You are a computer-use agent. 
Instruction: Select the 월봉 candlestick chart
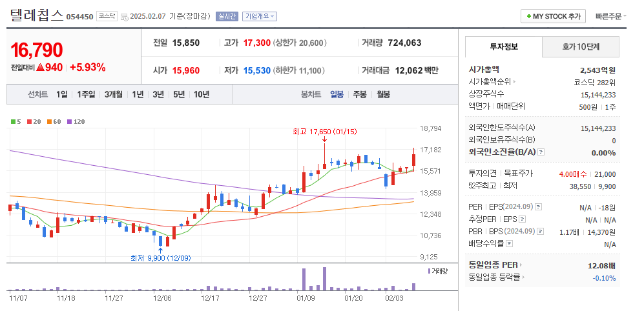(384, 94)
